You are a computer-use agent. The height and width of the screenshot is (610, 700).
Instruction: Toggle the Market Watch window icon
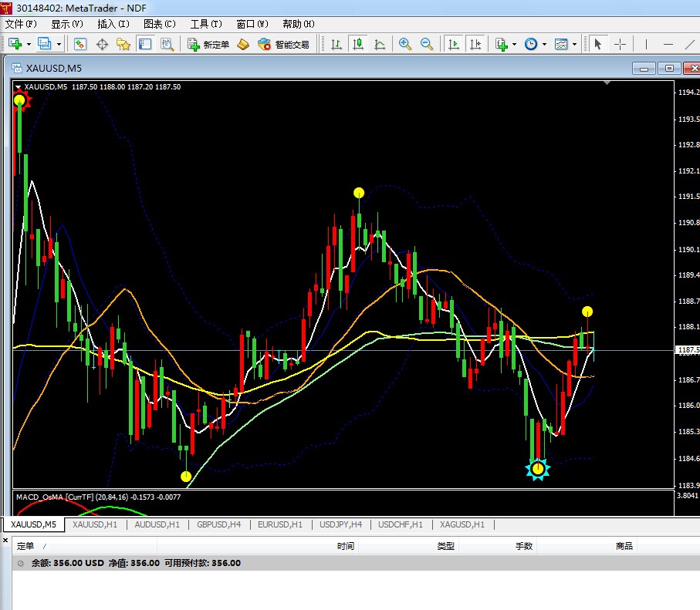80,44
